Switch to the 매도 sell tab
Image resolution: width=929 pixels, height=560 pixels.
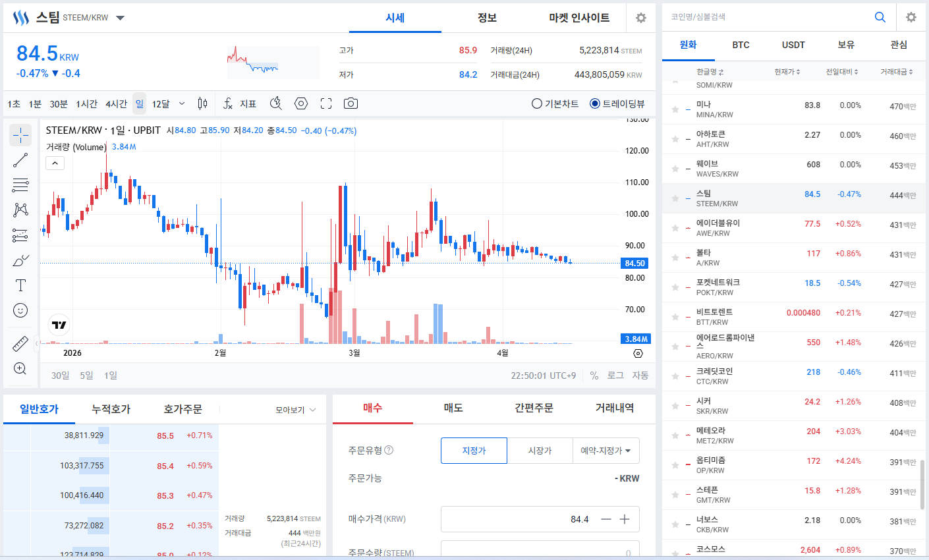(x=453, y=408)
